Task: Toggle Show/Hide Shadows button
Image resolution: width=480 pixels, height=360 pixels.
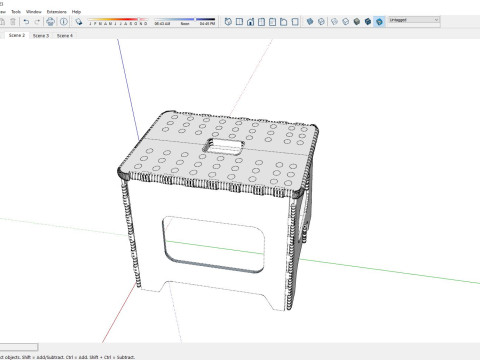Action: point(79,22)
